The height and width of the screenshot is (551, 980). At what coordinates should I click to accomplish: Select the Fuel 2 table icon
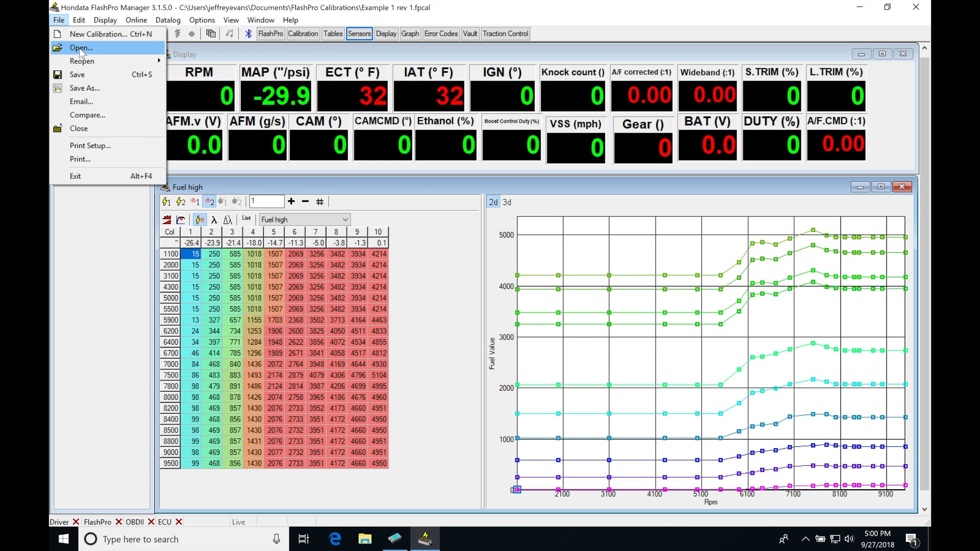coord(180,202)
